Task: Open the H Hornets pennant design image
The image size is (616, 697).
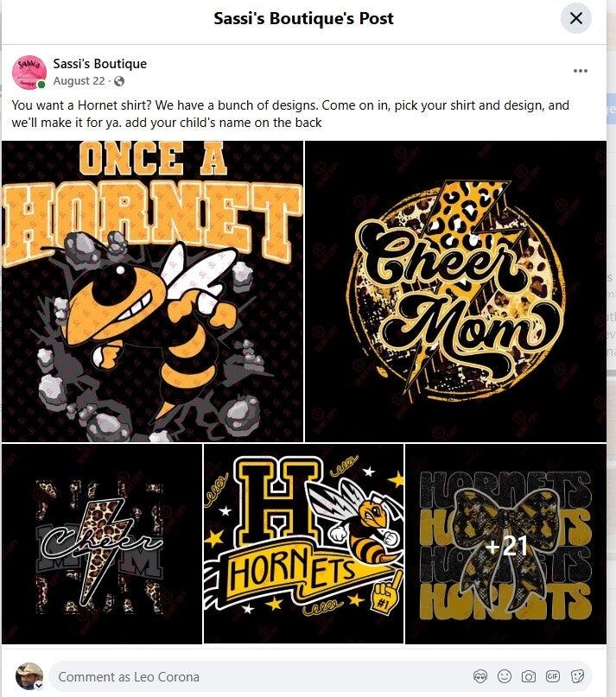Action: click(304, 543)
